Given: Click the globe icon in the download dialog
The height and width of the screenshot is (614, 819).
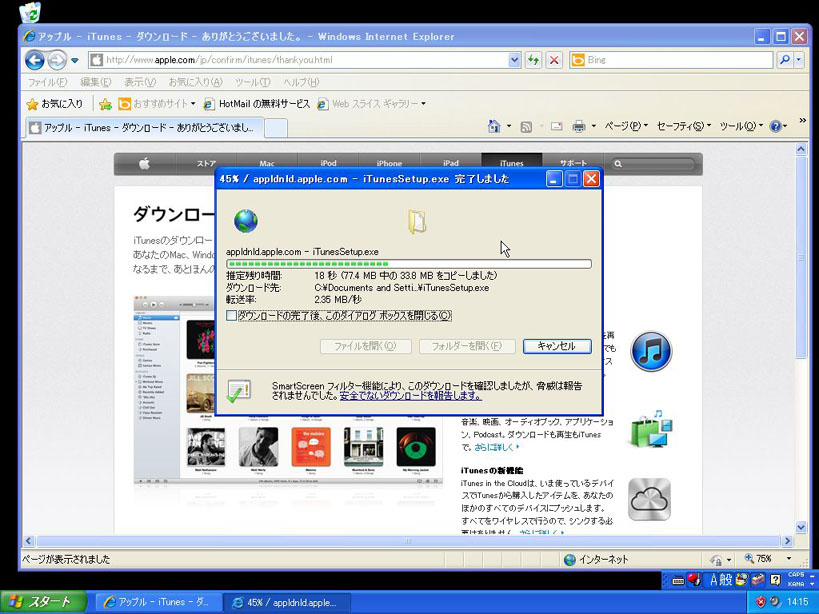Looking at the screenshot, I should point(245,221).
